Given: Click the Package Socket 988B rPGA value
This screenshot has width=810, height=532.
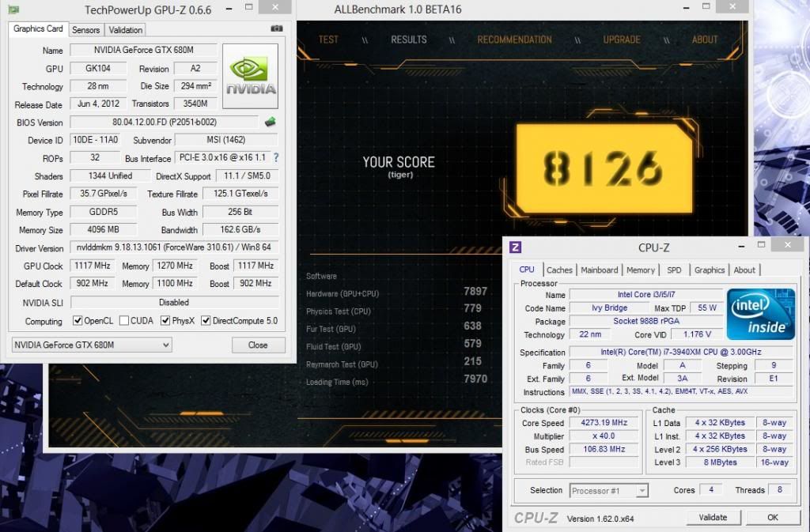Looking at the screenshot, I should point(646,321).
